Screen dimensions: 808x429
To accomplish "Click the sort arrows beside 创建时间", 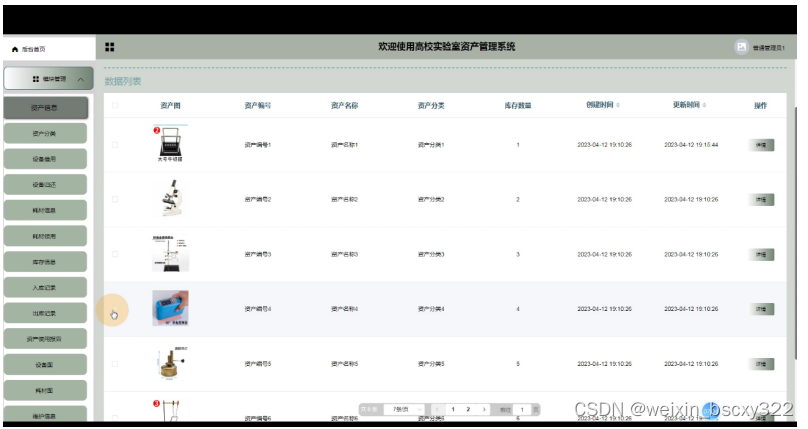I will [618, 105].
